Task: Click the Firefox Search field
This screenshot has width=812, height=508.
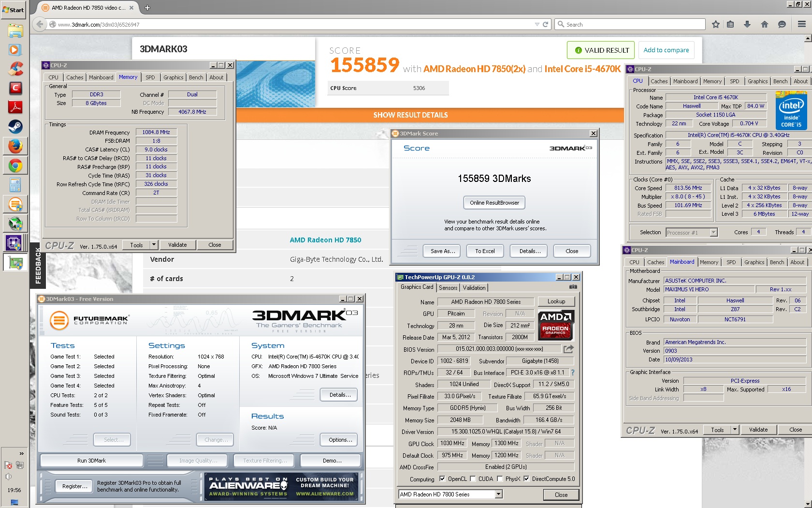Action: point(630,24)
